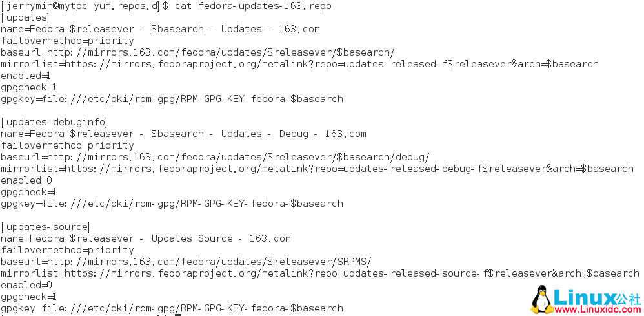
Task: Select the [updates] section header
Action: (25, 17)
